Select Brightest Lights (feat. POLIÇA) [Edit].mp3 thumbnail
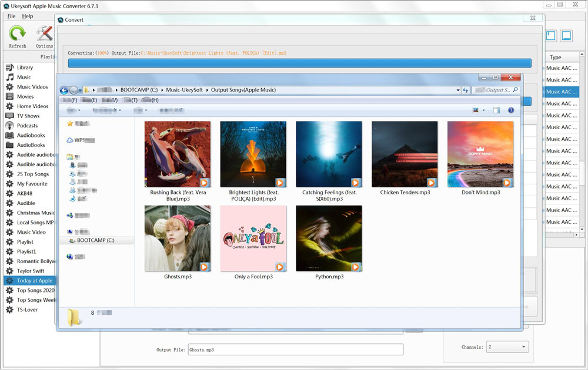This screenshot has width=588, height=370. pyautogui.click(x=253, y=154)
